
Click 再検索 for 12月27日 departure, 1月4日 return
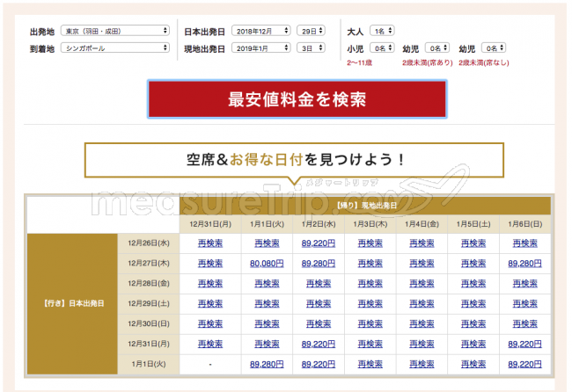pyautogui.click(x=422, y=264)
